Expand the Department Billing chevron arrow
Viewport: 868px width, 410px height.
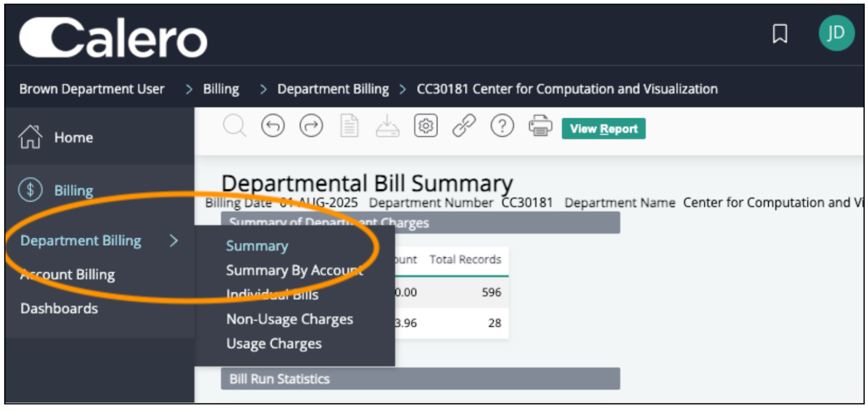[174, 241]
